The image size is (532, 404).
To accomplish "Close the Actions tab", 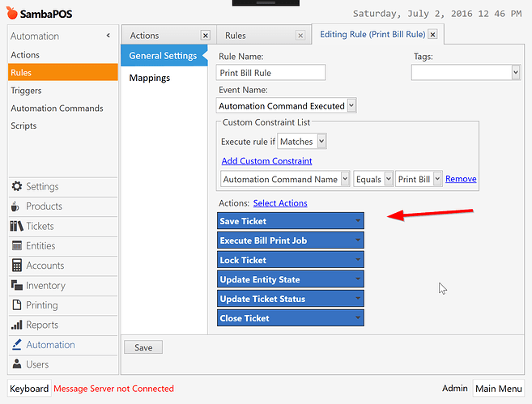I will [205, 36].
